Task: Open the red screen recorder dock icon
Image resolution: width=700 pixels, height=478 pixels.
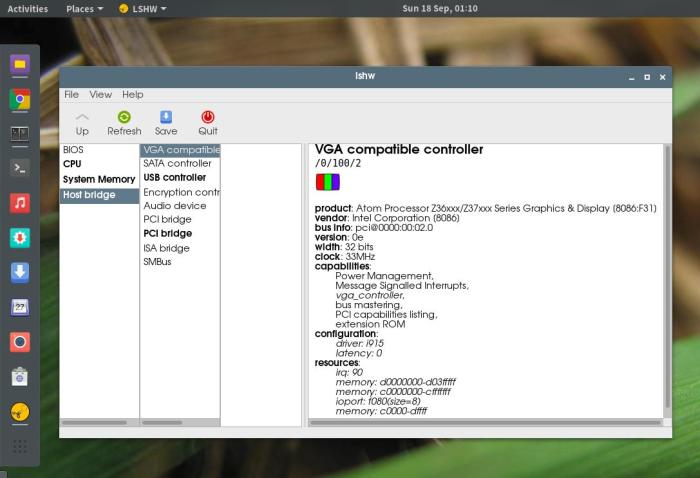Action: click(20, 342)
